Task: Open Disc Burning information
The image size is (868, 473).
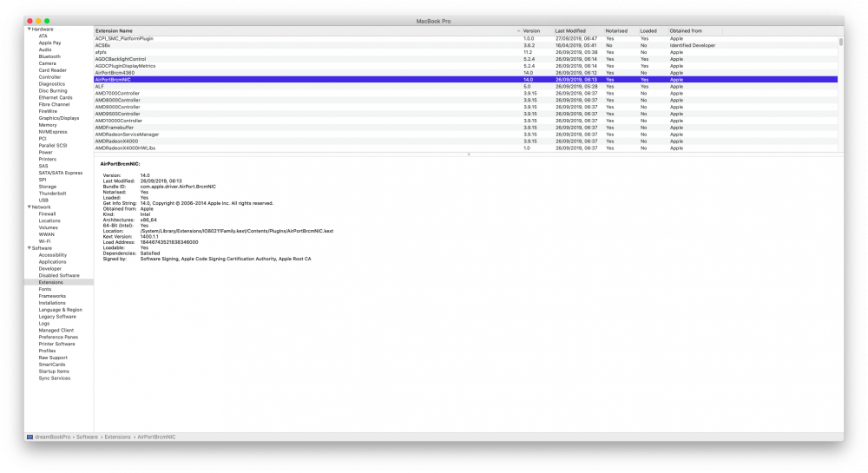Action: [x=53, y=91]
